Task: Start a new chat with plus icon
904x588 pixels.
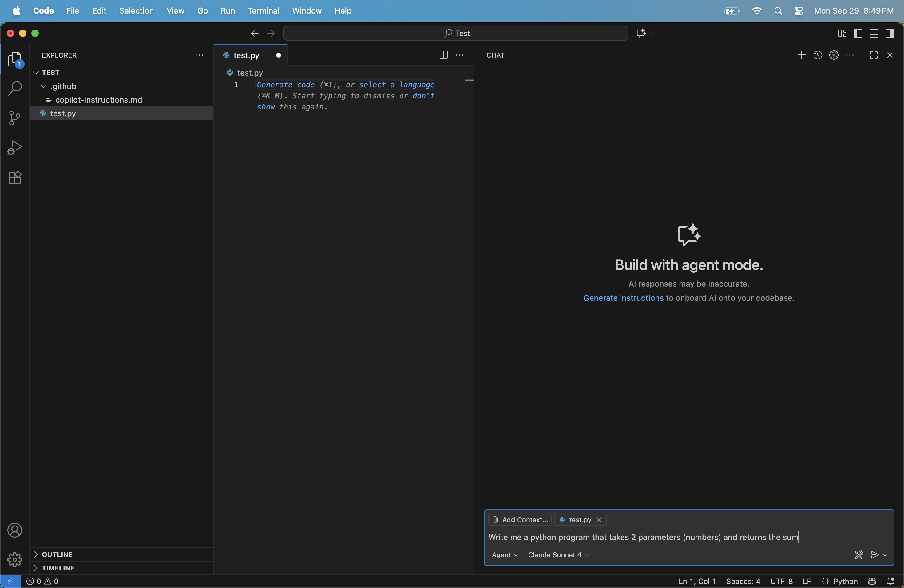Action: (801, 55)
